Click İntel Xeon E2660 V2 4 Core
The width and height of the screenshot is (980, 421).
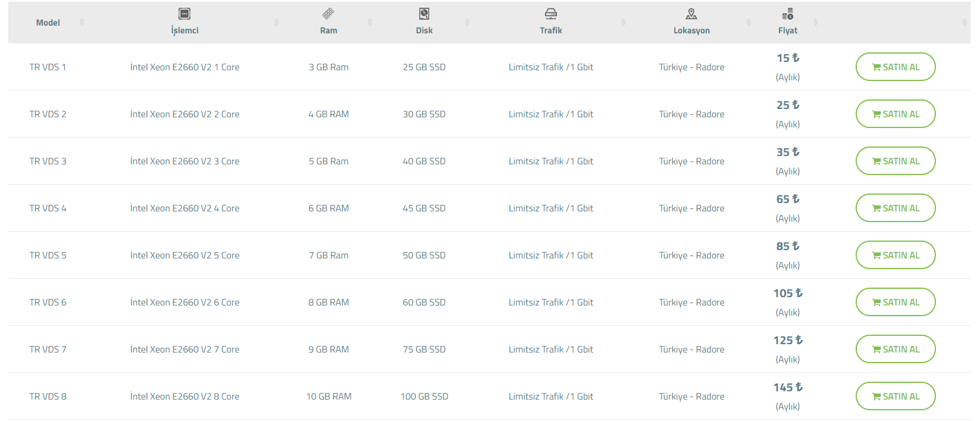[x=184, y=208]
